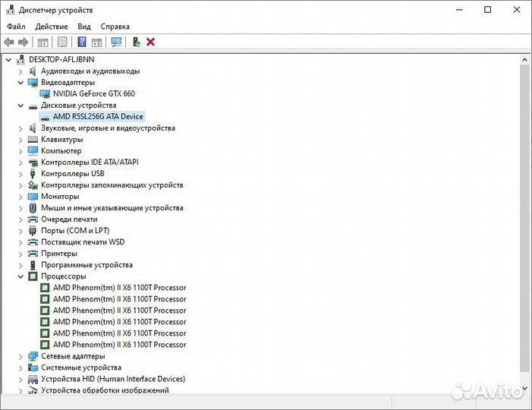
Task: Select the Компьютер category
Action: 61,150
